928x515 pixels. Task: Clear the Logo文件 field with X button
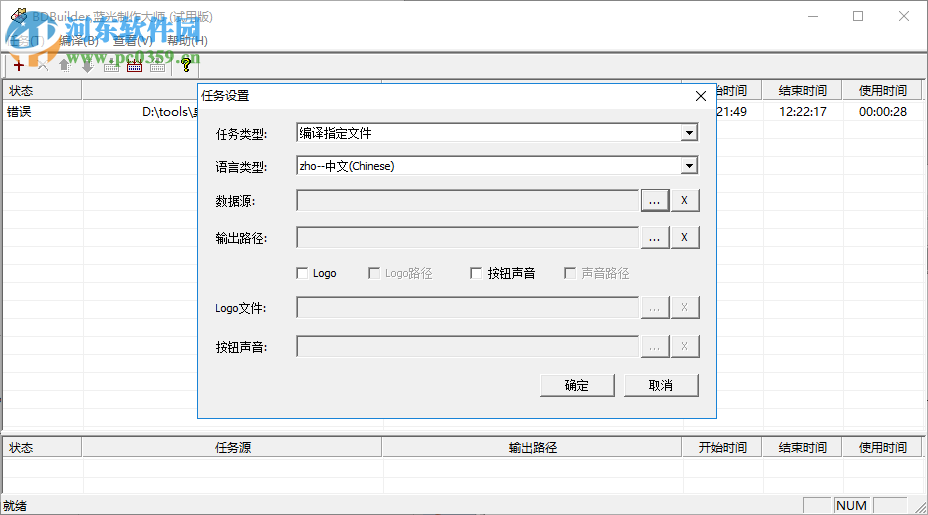(x=684, y=307)
